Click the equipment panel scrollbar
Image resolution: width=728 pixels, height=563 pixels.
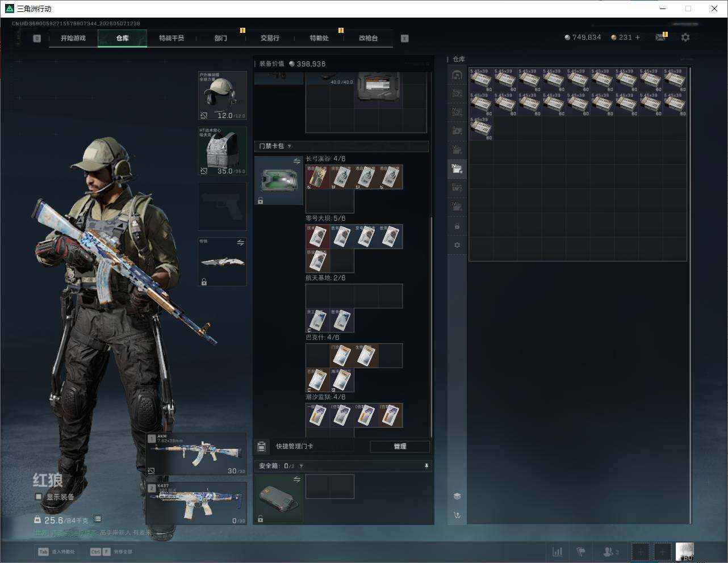tap(432, 326)
